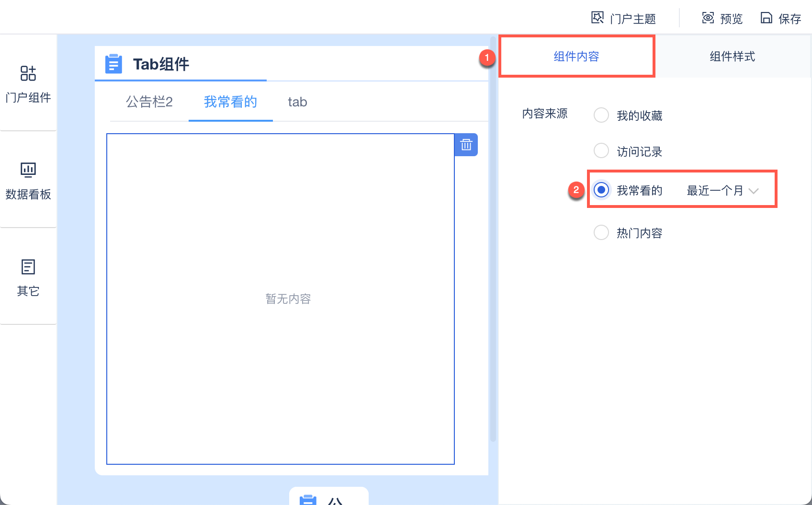
Task: Open the tab labeled tab
Action: (297, 102)
